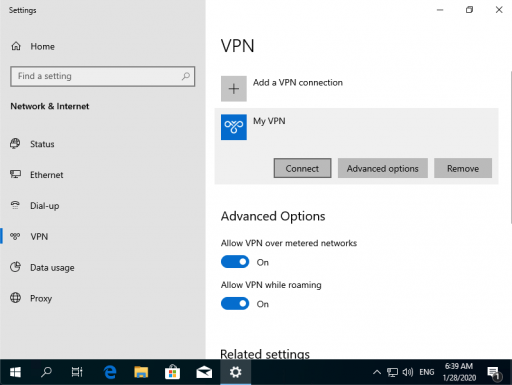
Task: Turn off Allow VPN over metered networks
Action: 235,262
